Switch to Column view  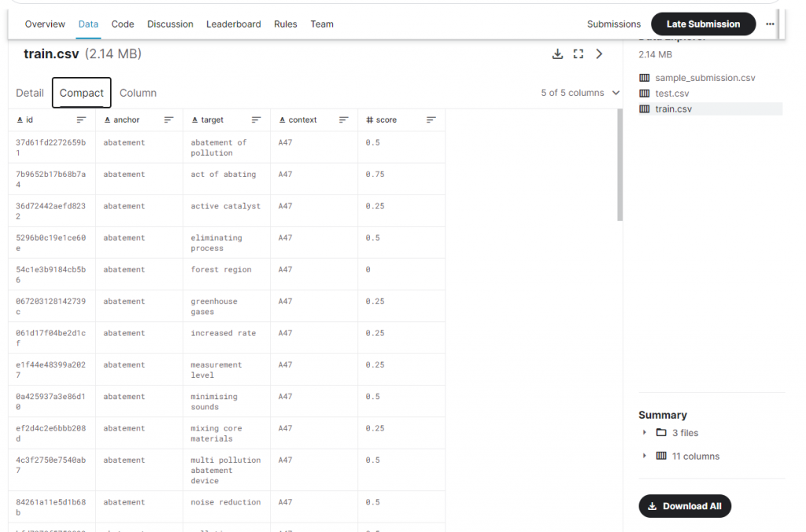click(x=138, y=93)
